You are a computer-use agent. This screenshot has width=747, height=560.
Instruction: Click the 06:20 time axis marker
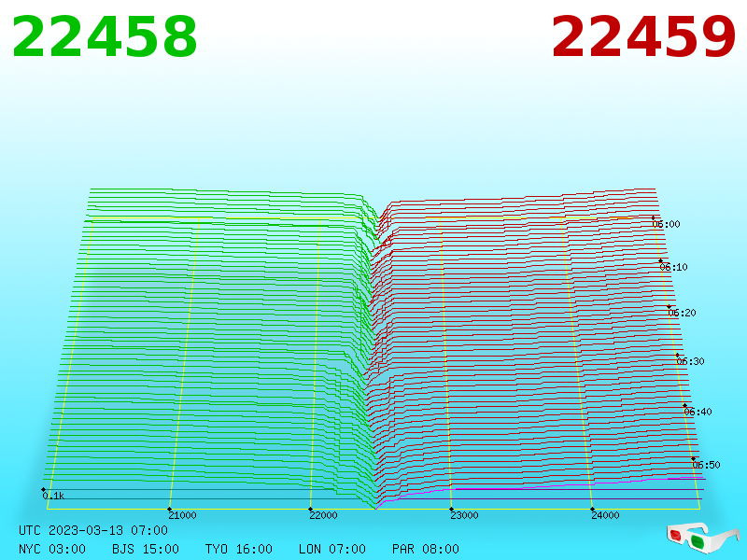(x=683, y=313)
